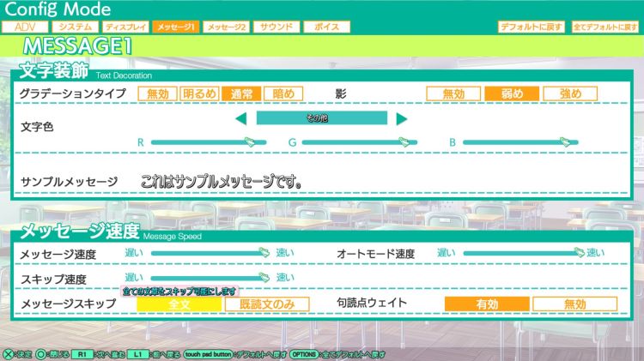Click the touch pad button icon
Image resolution: width=644 pixels, height=361 pixels.
[x=207, y=353]
